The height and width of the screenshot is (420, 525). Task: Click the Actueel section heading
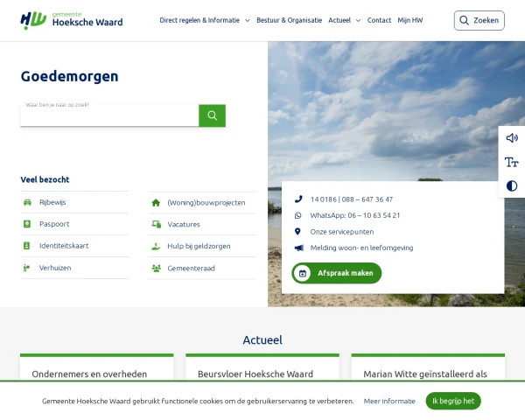(x=262, y=340)
